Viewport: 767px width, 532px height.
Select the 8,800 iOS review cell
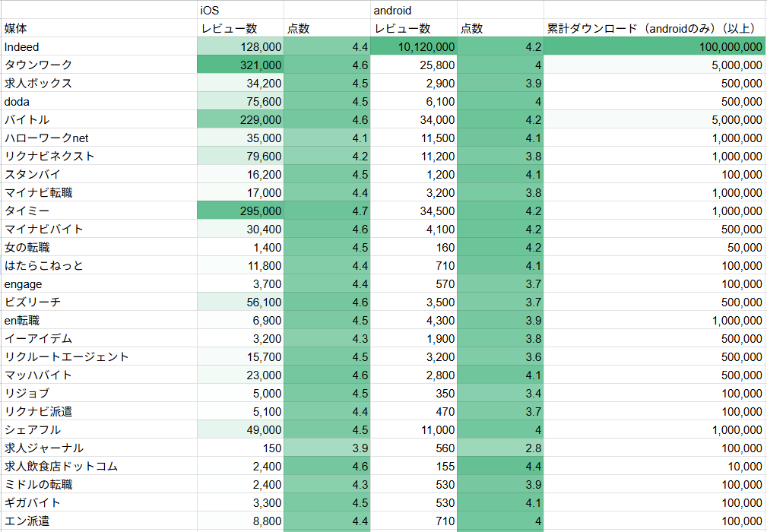click(240, 521)
